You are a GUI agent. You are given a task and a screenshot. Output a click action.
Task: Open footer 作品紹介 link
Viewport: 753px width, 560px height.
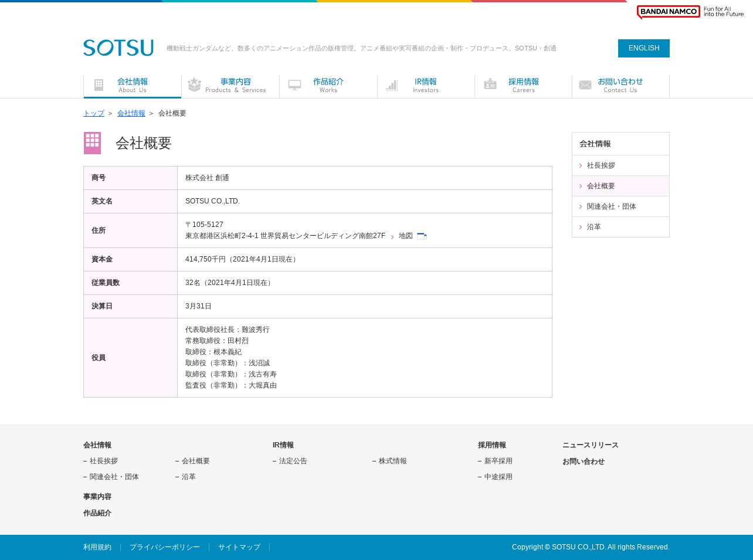tap(97, 513)
